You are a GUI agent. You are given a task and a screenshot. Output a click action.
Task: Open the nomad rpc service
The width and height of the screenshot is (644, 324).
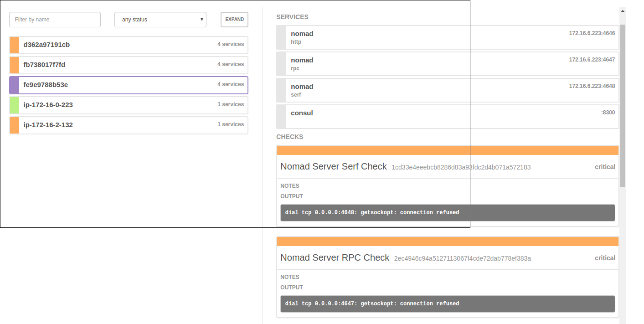(448, 64)
